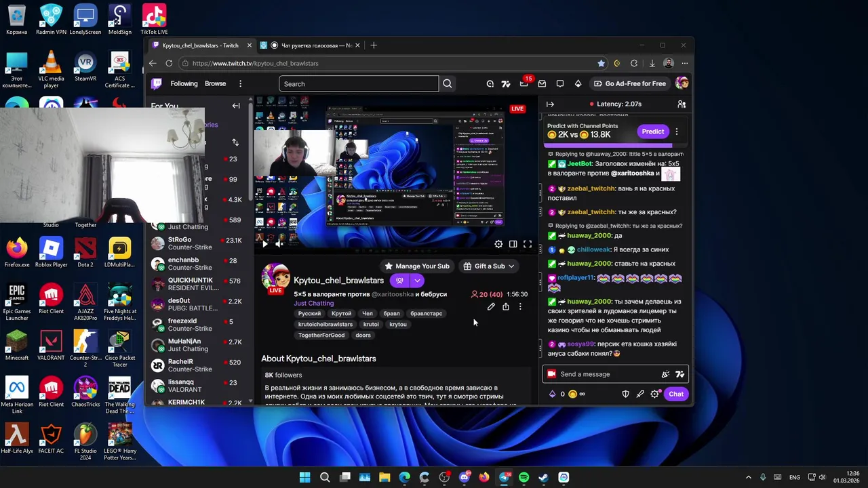
Task: Open the Dota 2 desktop shortcut
Action: 85,252
